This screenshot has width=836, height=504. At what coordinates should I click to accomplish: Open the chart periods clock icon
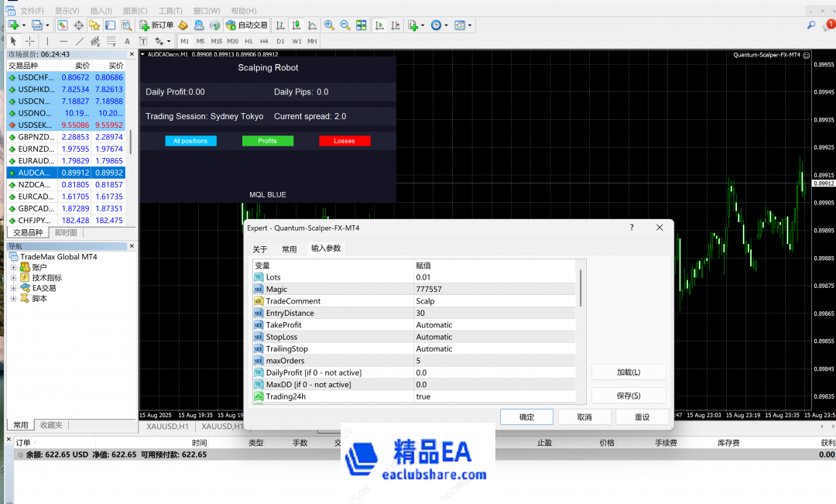click(436, 25)
